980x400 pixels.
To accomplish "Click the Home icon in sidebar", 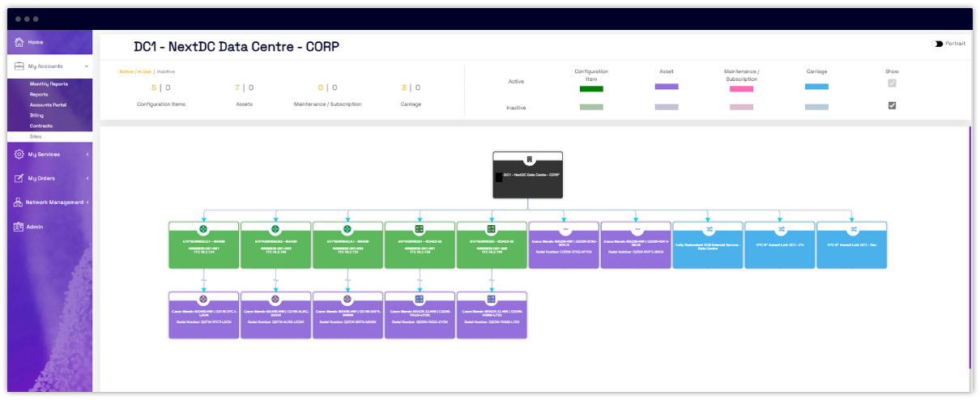I will point(19,42).
